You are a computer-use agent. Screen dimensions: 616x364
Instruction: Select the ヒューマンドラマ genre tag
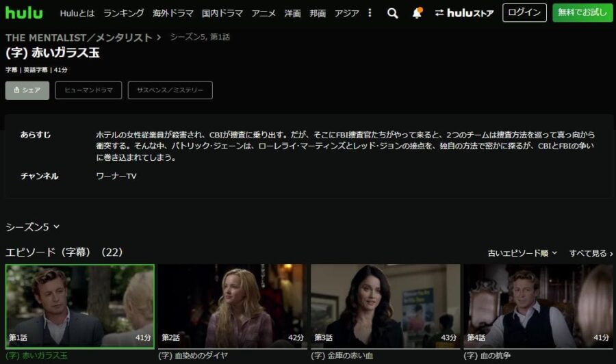(x=88, y=90)
